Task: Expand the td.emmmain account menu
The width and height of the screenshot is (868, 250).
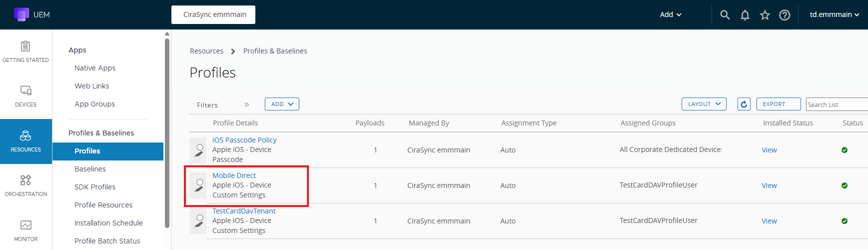Action: tap(834, 14)
